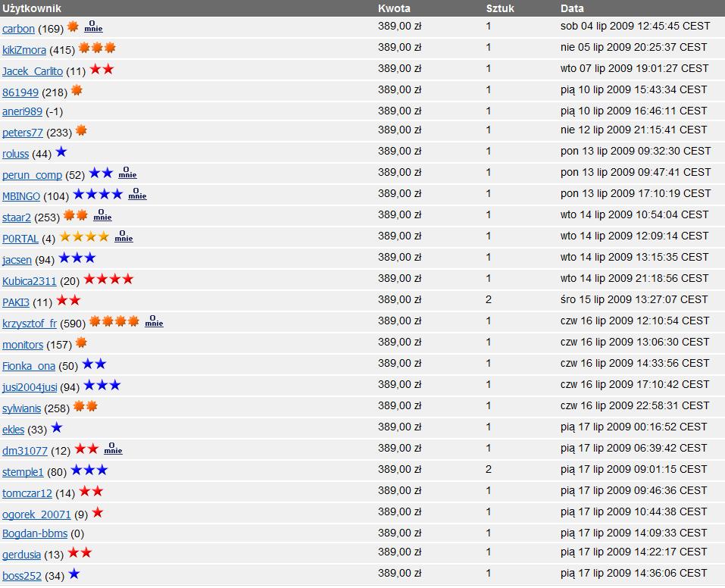This screenshot has height=588, width=725.
Task: Open Bogdan-bbms profile link
Action: pos(35,533)
